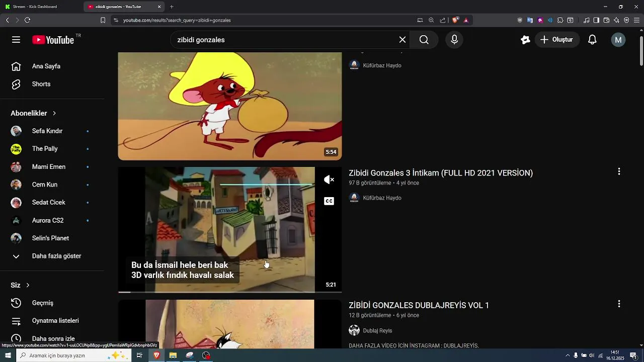Click the share page icon in address bar
The image size is (644, 362).
(443, 20)
